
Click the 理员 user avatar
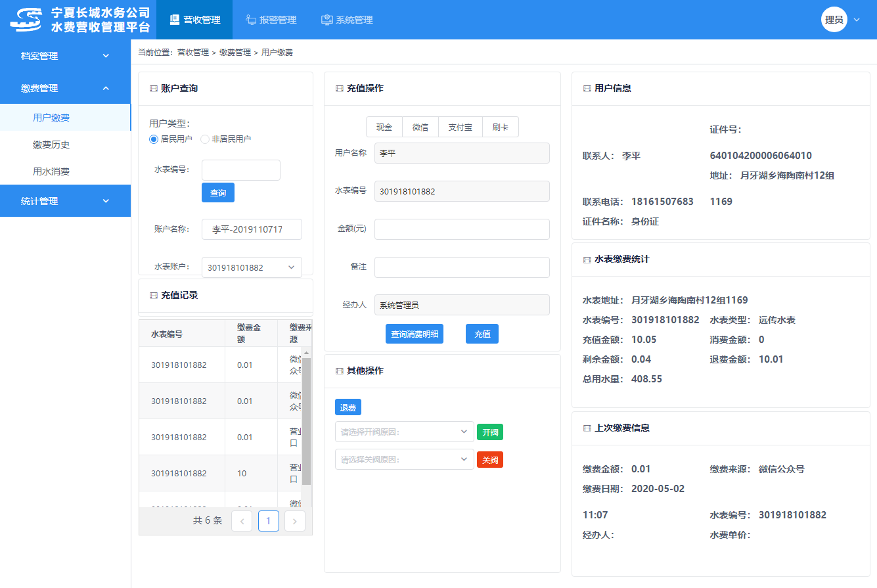pos(834,20)
